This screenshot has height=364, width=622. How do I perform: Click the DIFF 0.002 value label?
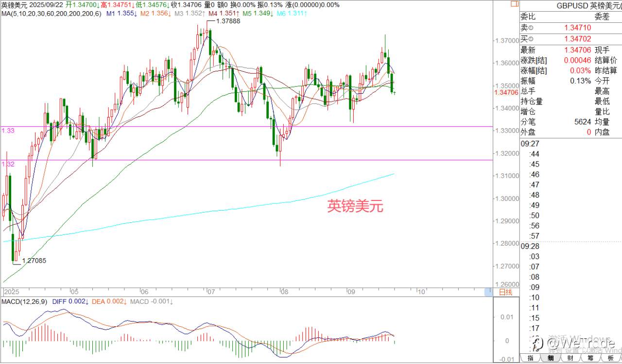click(70, 301)
